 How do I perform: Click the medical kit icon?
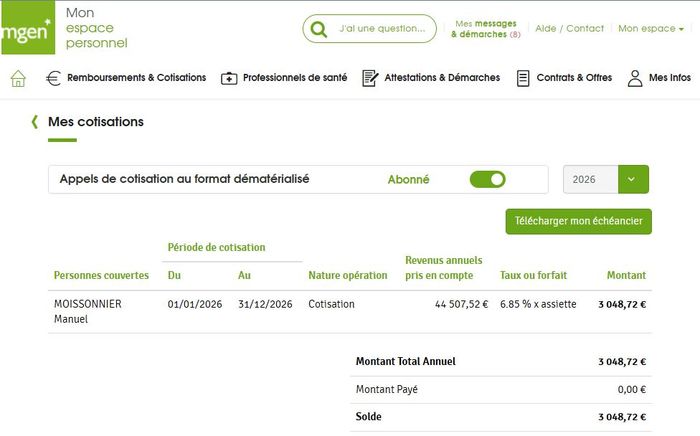(229, 78)
